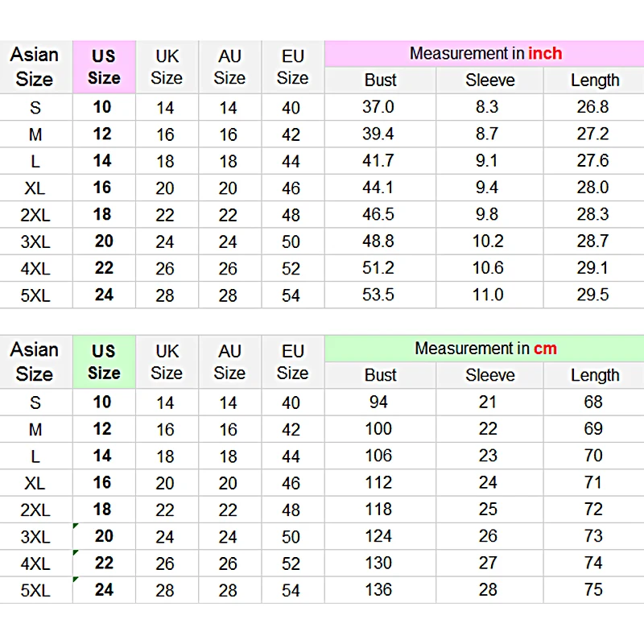Image resolution: width=644 pixels, height=644 pixels.
Task: Click the green corner marker beside 5XL's US size 24
Action: [x=75, y=579]
